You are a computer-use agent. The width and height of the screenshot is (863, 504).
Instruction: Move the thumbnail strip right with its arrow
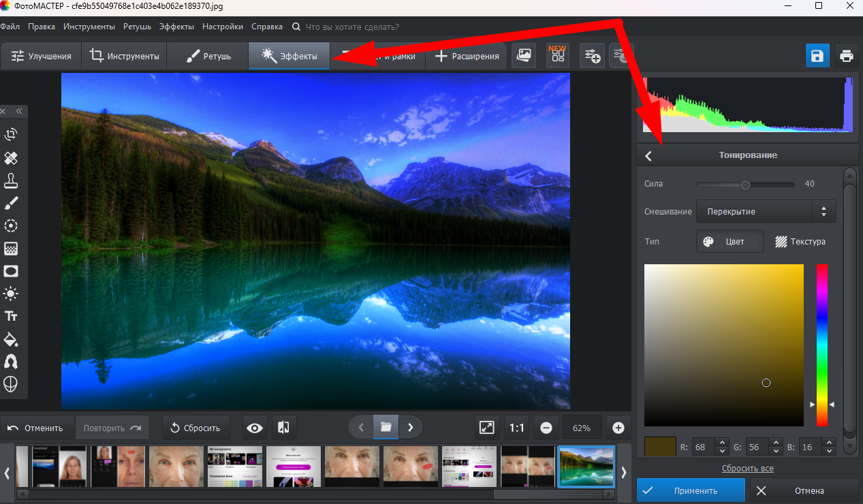click(x=623, y=472)
